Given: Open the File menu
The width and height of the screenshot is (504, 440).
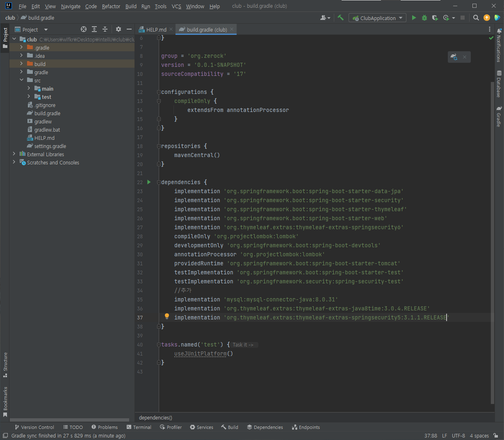Looking at the screenshot, I should 23,6.
